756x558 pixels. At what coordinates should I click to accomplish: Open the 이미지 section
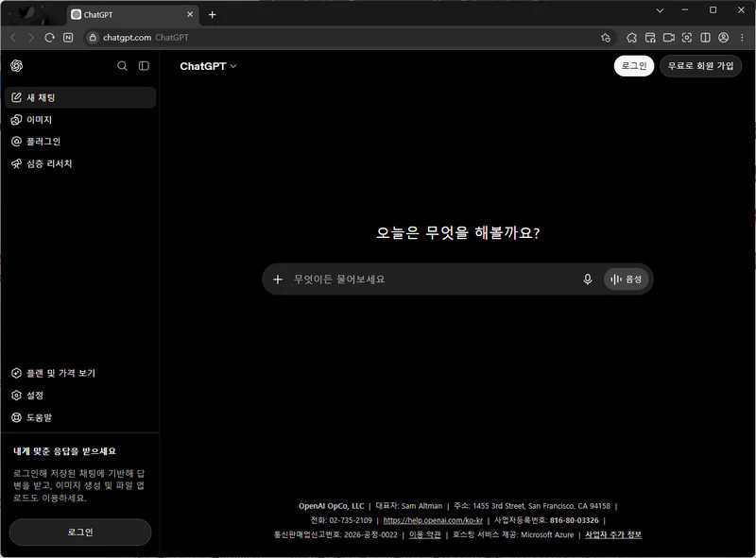click(80, 120)
